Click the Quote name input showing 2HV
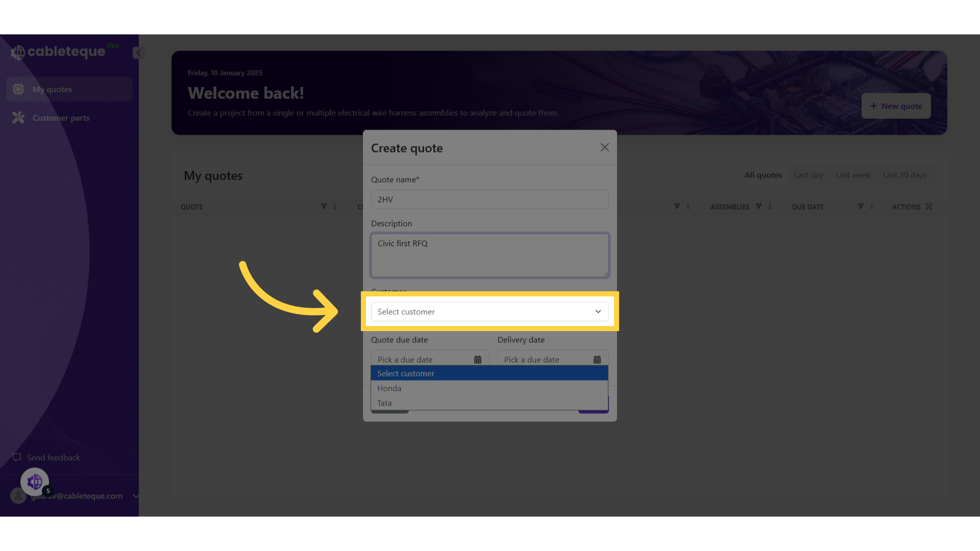Screen dimensions: 980x551 pos(489,199)
